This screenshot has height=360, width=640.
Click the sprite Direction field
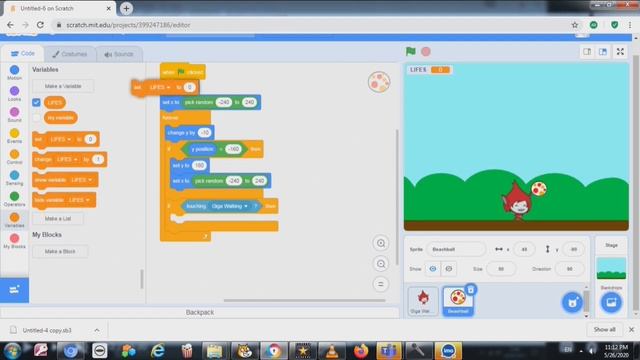[569, 269]
